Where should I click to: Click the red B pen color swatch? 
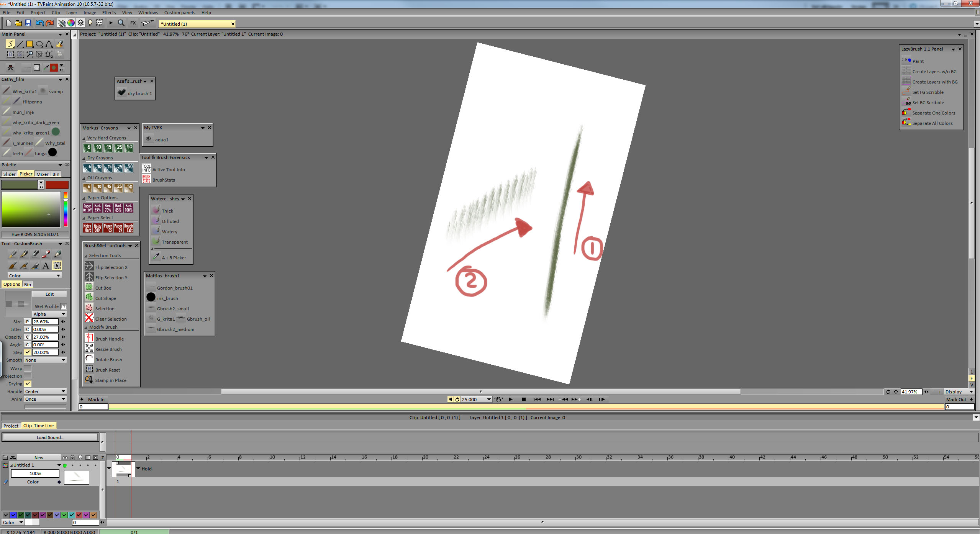(x=57, y=185)
